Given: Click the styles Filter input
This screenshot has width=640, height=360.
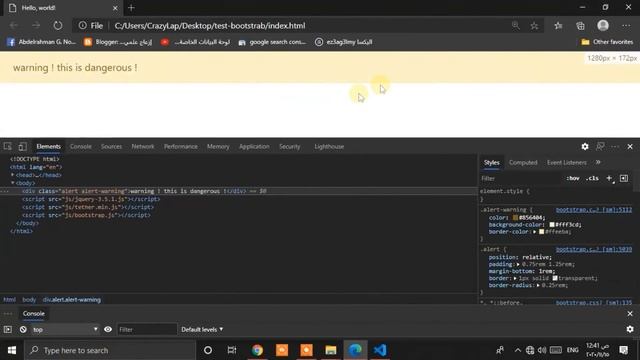Looking at the screenshot, I should (x=520, y=178).
